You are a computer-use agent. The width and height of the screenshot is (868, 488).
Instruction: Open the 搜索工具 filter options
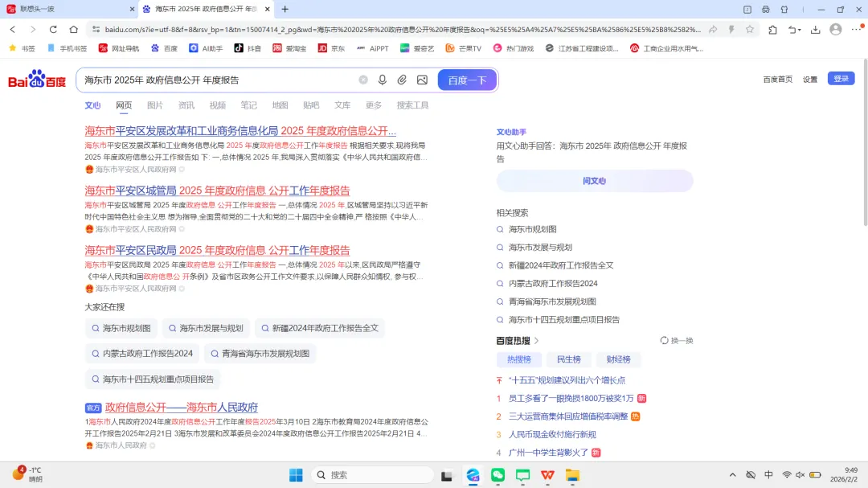tap(412, 105)
